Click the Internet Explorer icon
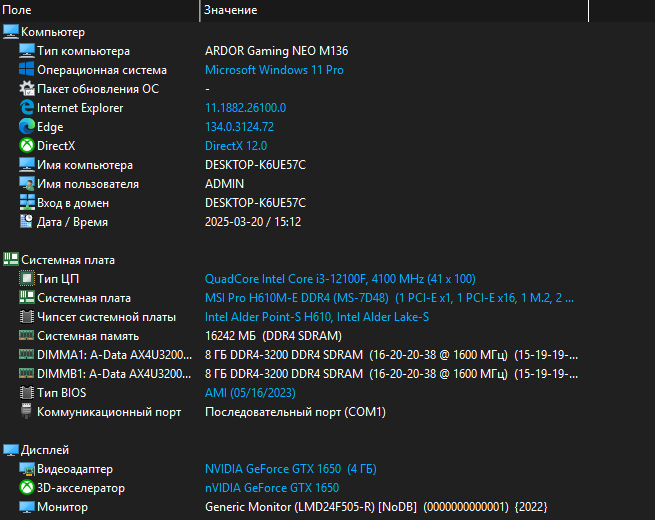Image resolution: width=655 pixels, height=520 pixels. [x=27, y=108]
